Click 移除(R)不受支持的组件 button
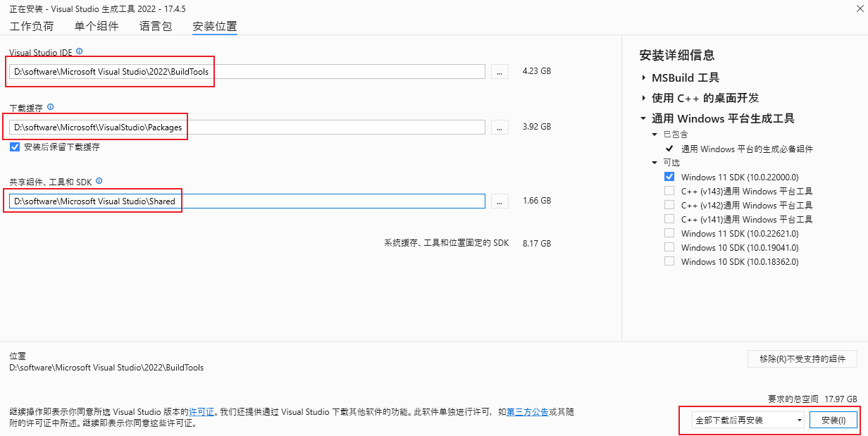868x436 pixels. (x=802, y=359)
